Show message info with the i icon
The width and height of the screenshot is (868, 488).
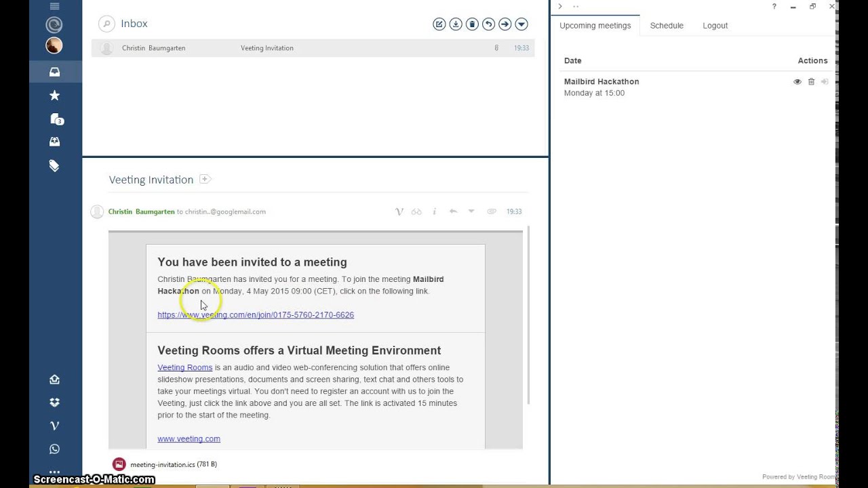pos(434,211)
